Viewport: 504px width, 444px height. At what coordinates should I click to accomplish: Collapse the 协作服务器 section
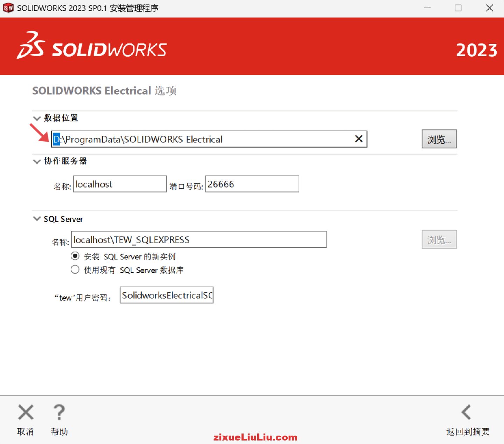pyautogui.click(x=37, y=161)
